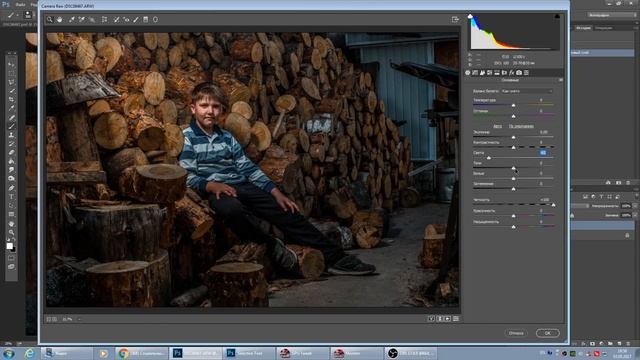Click the Temperature (Температура) slider handle

(x=513, y=105)
